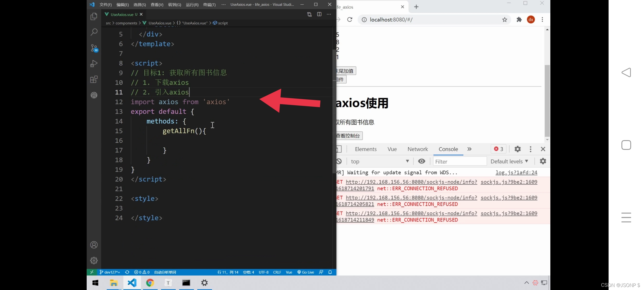Viewport: 644px width, 290px height.
Task: Click the feedback icon in the status bar
Action: pyautogui.click(x=321, y=272)
